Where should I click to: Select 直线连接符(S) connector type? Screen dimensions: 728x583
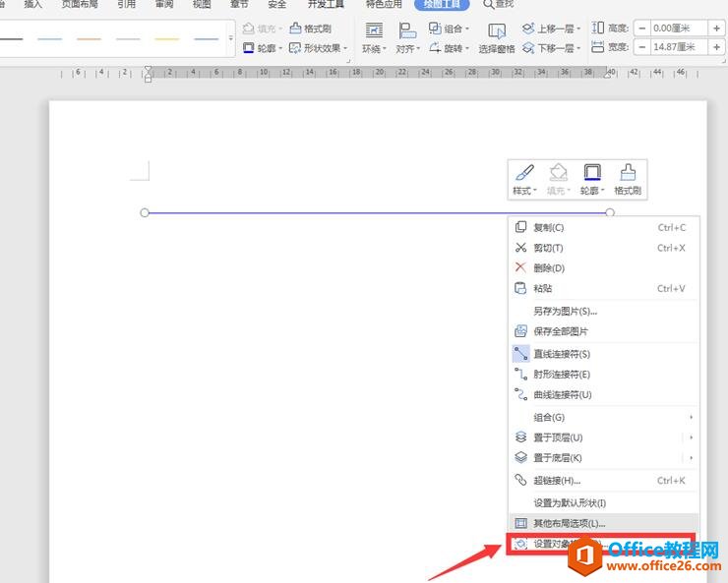click(562, 354)
